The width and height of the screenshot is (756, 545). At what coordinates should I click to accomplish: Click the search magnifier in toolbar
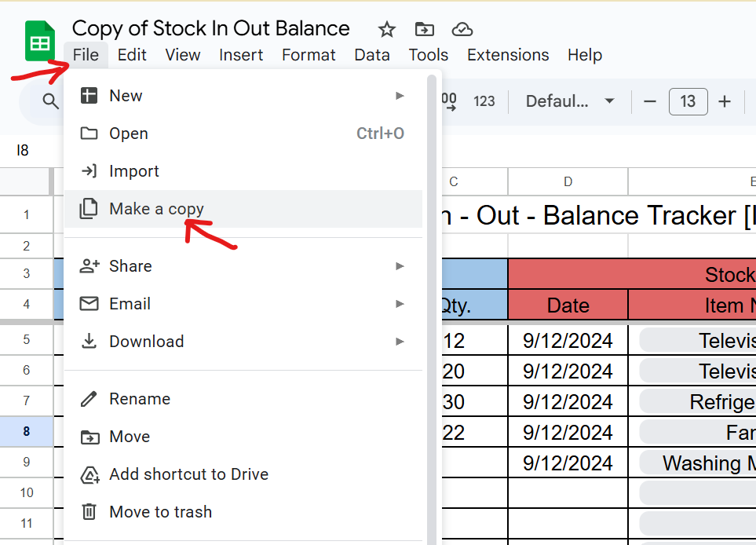(x=51, y=101)
